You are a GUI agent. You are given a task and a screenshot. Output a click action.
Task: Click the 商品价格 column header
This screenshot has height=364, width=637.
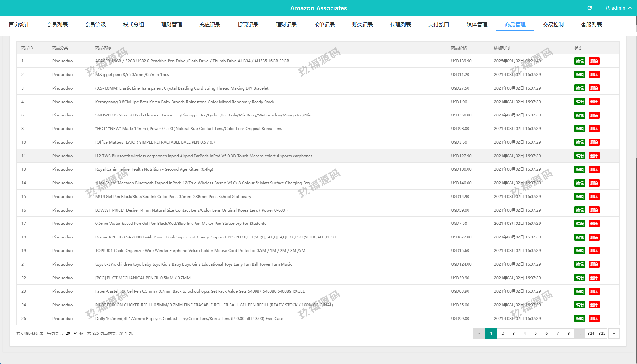[459, 48]
